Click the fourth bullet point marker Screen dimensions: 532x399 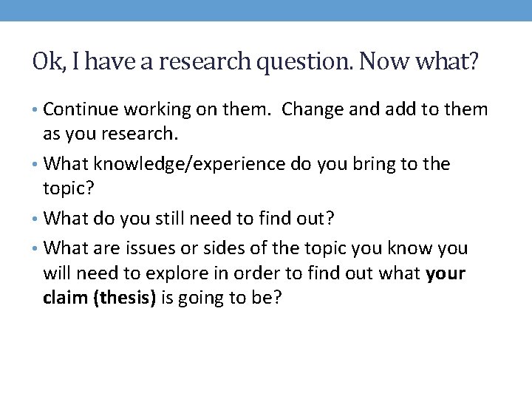click(35, 249)
